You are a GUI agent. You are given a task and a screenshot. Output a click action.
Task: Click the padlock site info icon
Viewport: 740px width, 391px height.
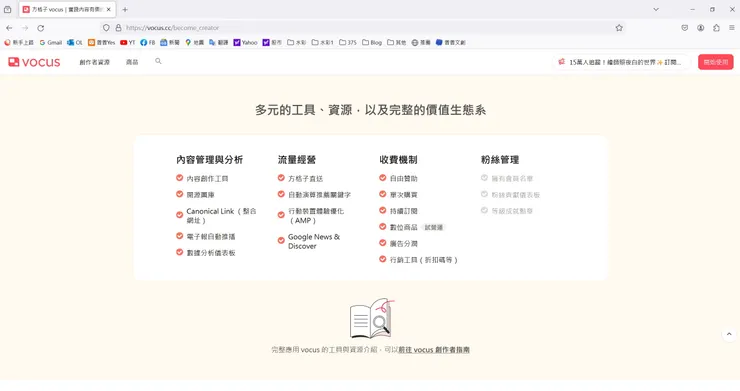[x=118, y=28]
